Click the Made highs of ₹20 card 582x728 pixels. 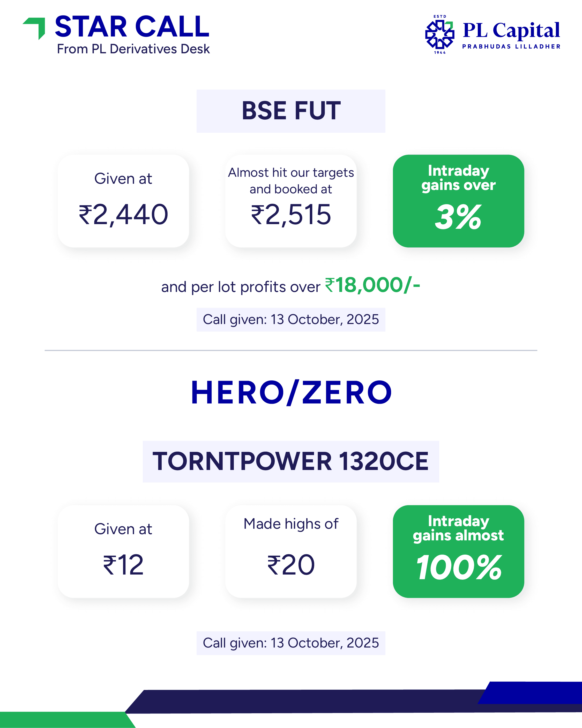tap(291, 551)
